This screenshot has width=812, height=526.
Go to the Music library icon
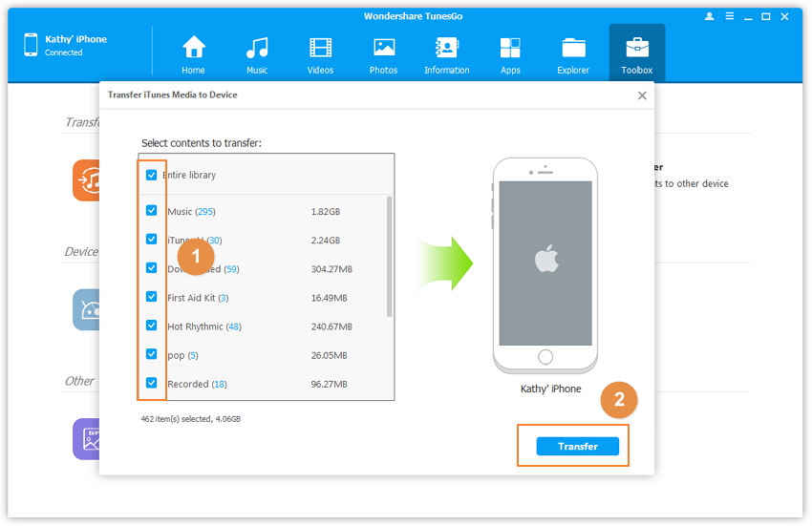[257, 48]
